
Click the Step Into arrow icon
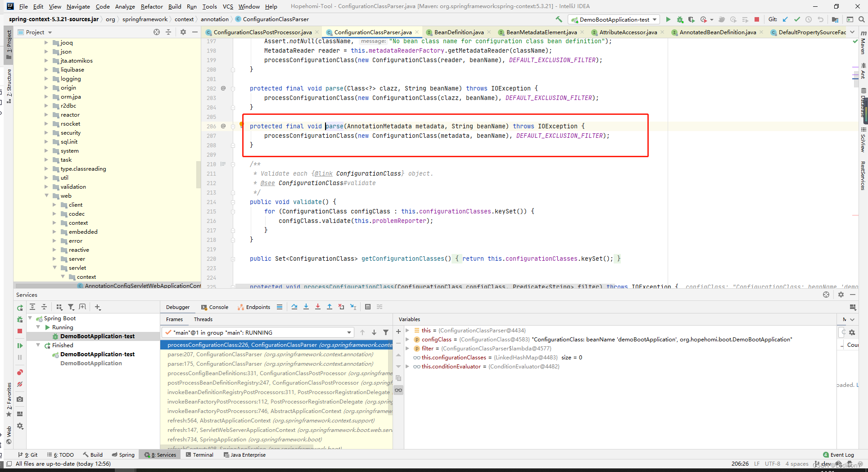(x=306, y=307)
